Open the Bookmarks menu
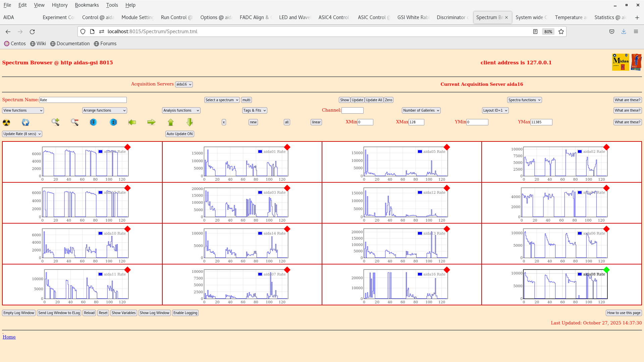644x362 pixels. coord(87,5)
